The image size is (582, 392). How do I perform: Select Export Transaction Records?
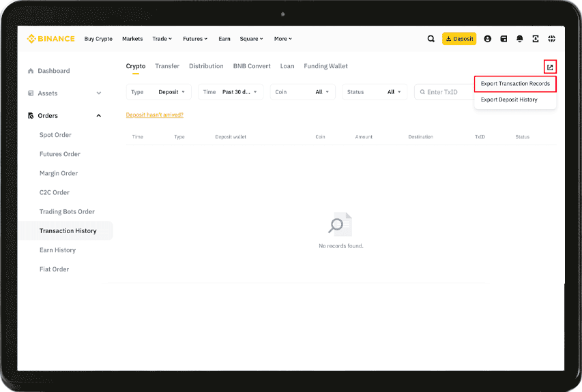(515, 84)
